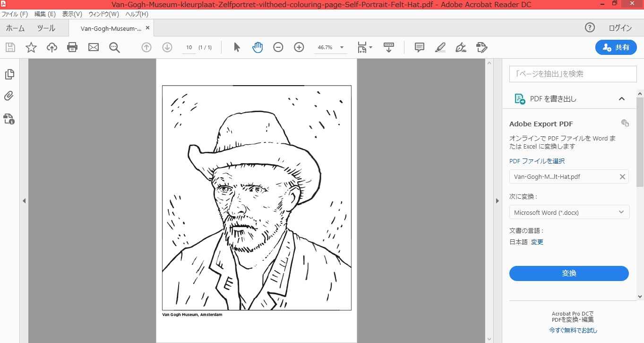Click the (1 / 1) page count
This screenshot has width=644, height=343.
click(x=205, y=47)
